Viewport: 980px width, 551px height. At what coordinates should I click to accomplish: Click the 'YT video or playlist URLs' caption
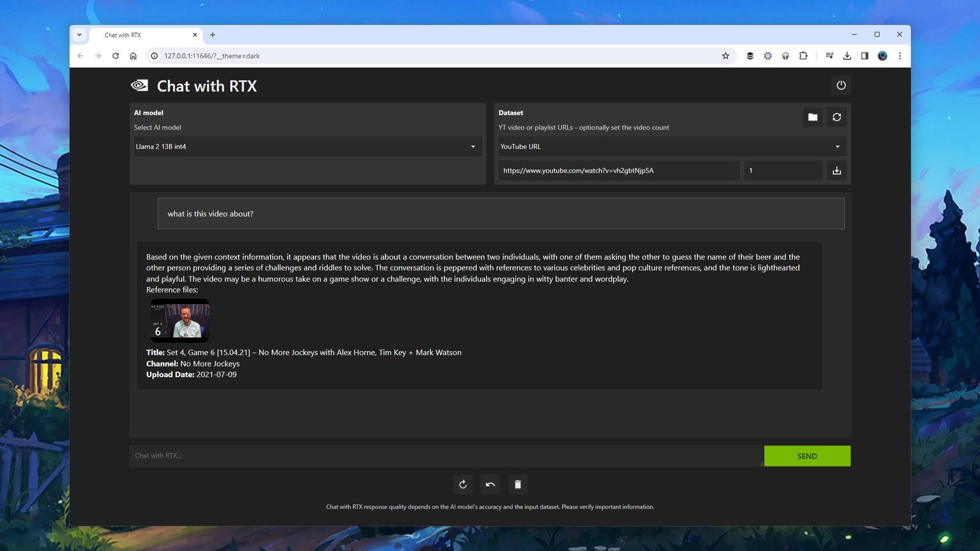[x=584, y=127]
